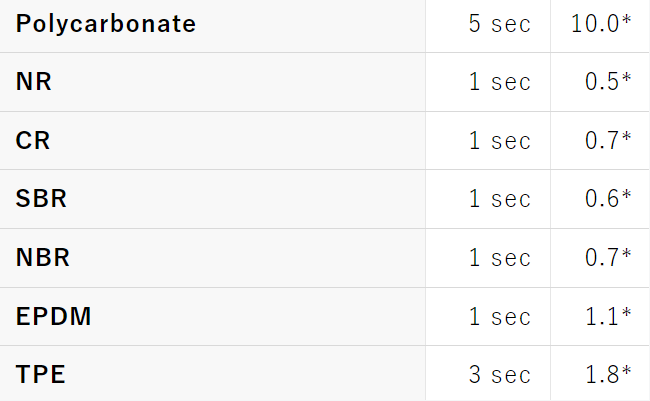This screenshot has width=650, height=401.
Task: Select the NBR material cell
Action: 212,258
